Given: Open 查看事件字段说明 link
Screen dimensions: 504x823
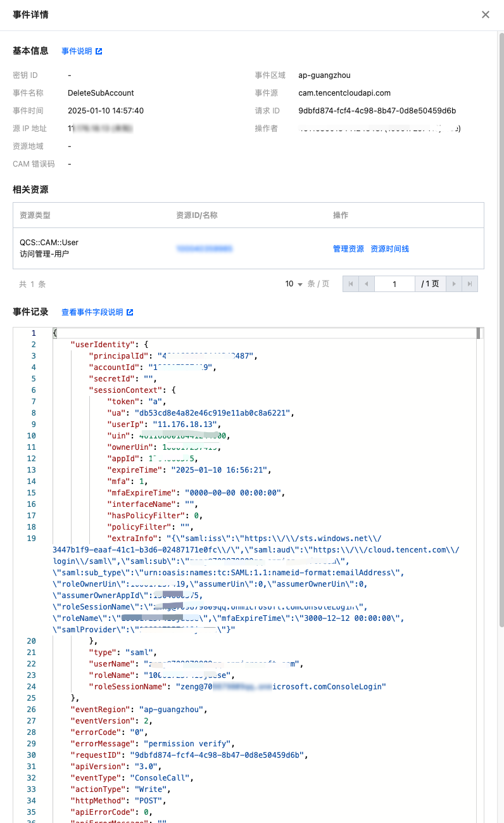Looking at the screenshot, I should click(98, 312).
